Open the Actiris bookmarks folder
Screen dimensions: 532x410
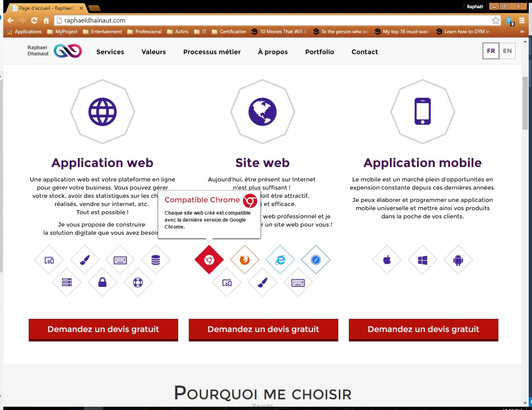(178, 32)
